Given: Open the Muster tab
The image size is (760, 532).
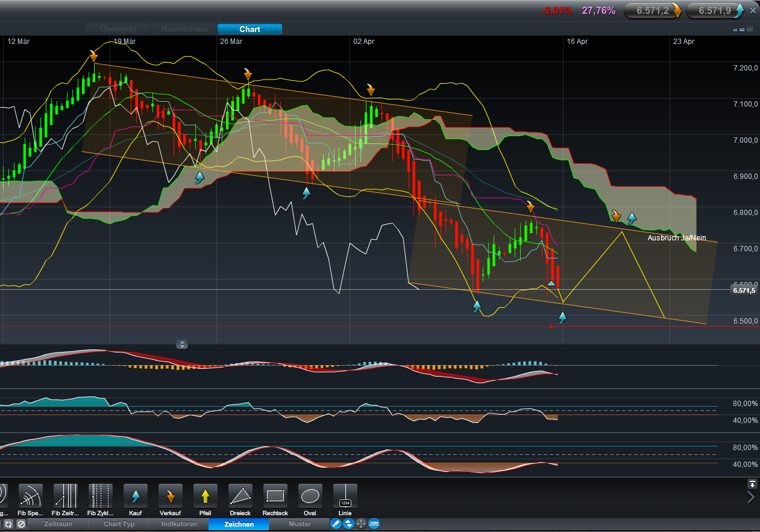Looking at the screenshot, I should click(x=300, y=524).
